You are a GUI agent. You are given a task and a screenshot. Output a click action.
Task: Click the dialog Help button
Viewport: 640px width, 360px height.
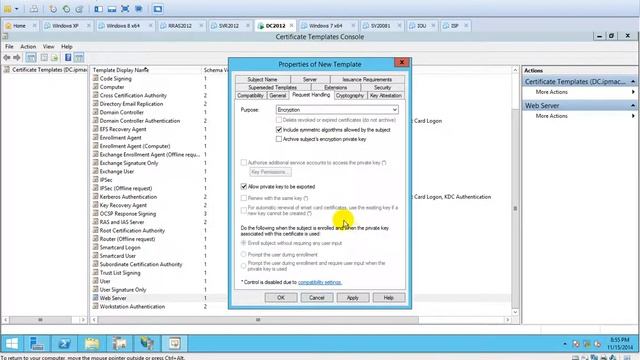[x=389, y=298]
